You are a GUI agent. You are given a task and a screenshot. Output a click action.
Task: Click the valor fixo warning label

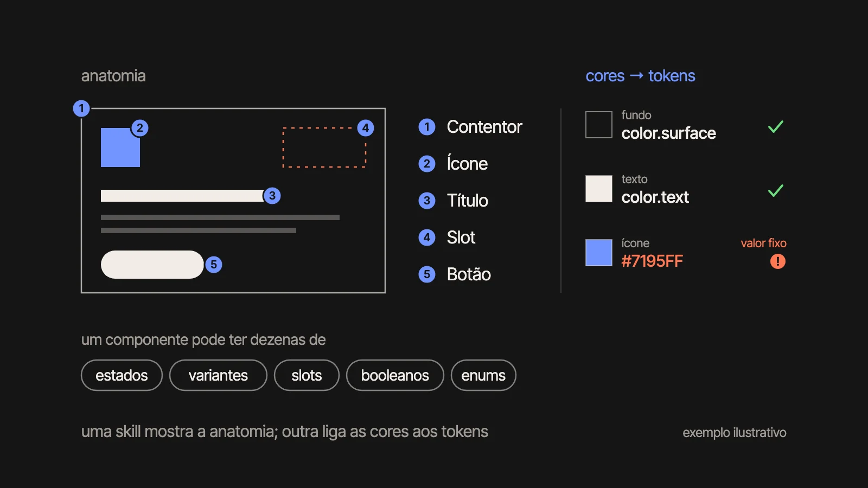(763, 243)
